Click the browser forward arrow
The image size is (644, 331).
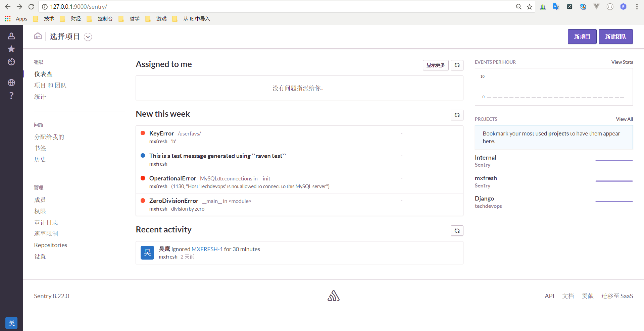[x=19, y=7]
